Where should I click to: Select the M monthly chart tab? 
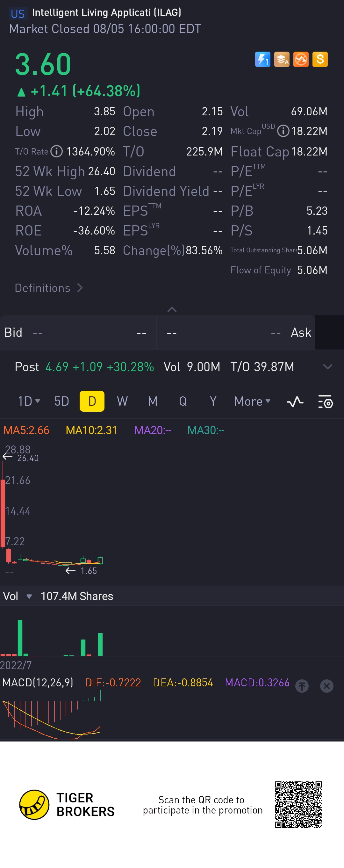tap(153, 401)
